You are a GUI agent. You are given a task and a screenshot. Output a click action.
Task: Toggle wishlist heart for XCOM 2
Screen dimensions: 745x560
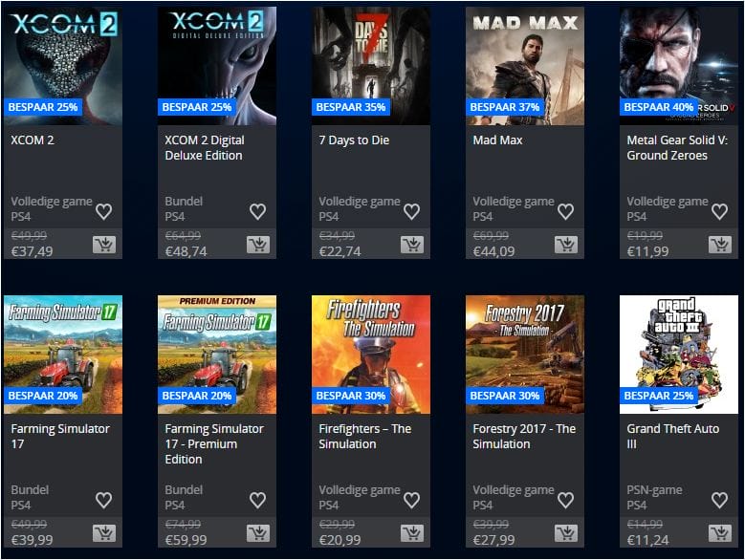(104, 211)
